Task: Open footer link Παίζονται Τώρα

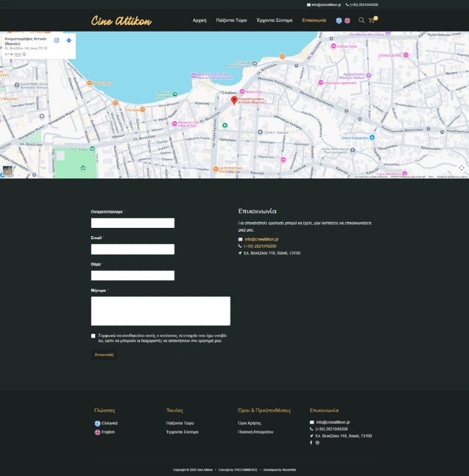Action: pos(180,423)
